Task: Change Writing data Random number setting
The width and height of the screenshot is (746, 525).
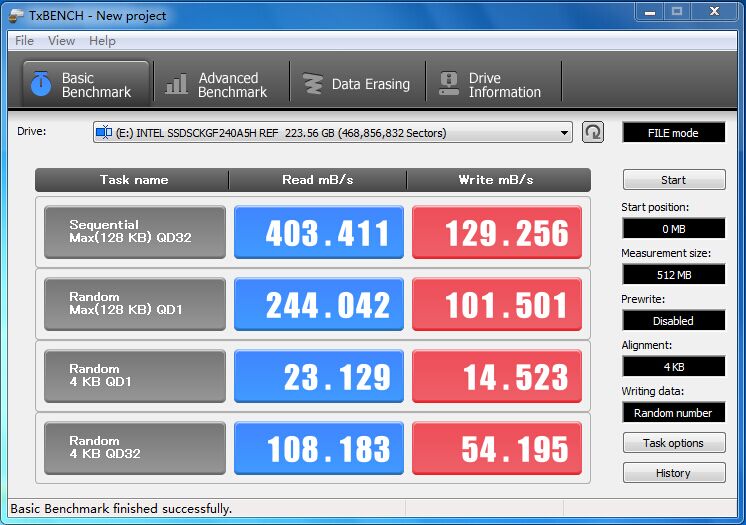Action: (x=674, y=412)
